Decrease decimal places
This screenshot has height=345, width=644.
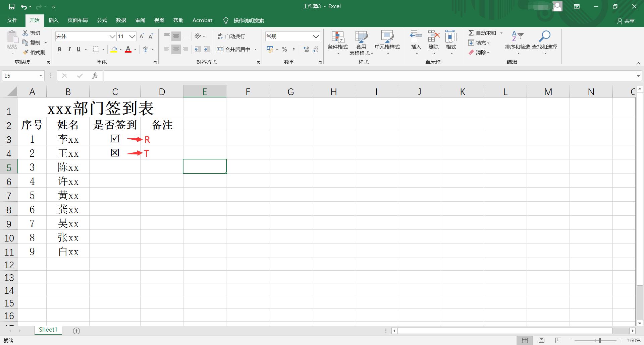pos(316,49)
